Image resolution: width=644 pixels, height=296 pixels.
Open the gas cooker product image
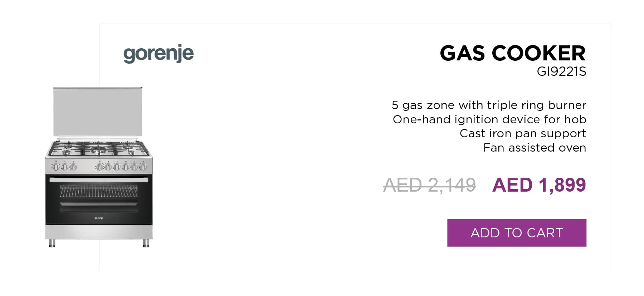tap(99, 167)
